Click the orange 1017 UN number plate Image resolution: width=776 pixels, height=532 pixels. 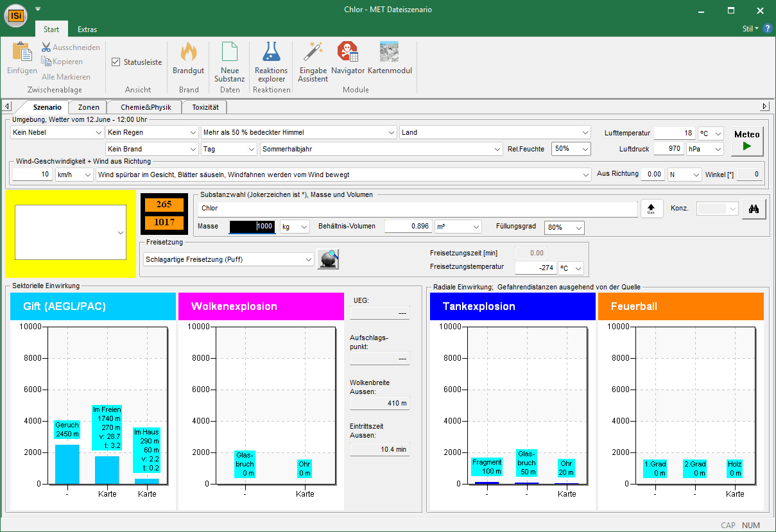pos(164,223)
